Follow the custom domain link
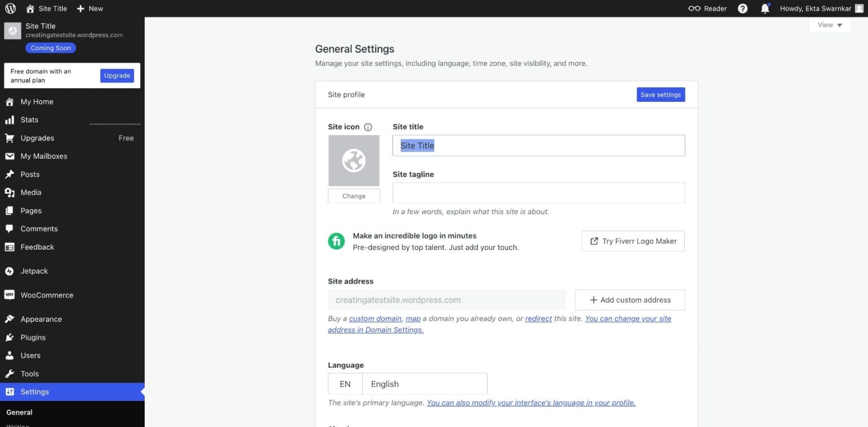 tap(375, 319)
